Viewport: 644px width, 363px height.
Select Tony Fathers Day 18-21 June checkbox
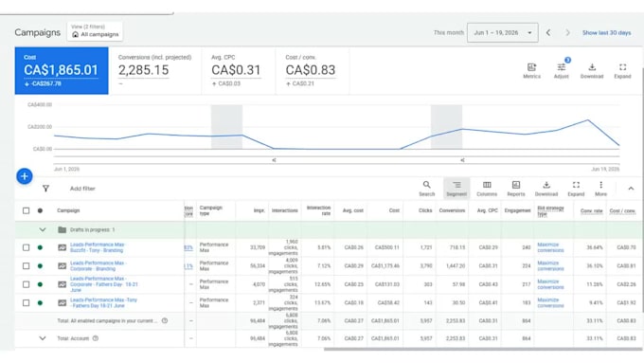(x=26, y=303)
